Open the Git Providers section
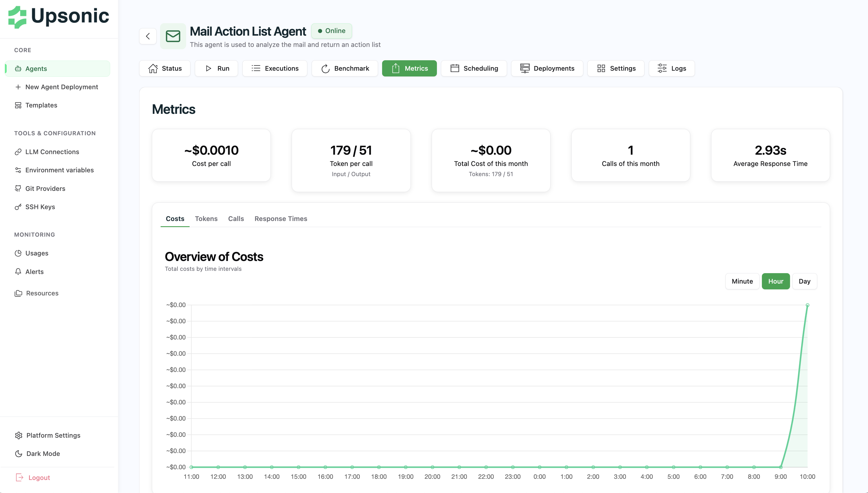 pyautogui.click(x=46, y=188)
